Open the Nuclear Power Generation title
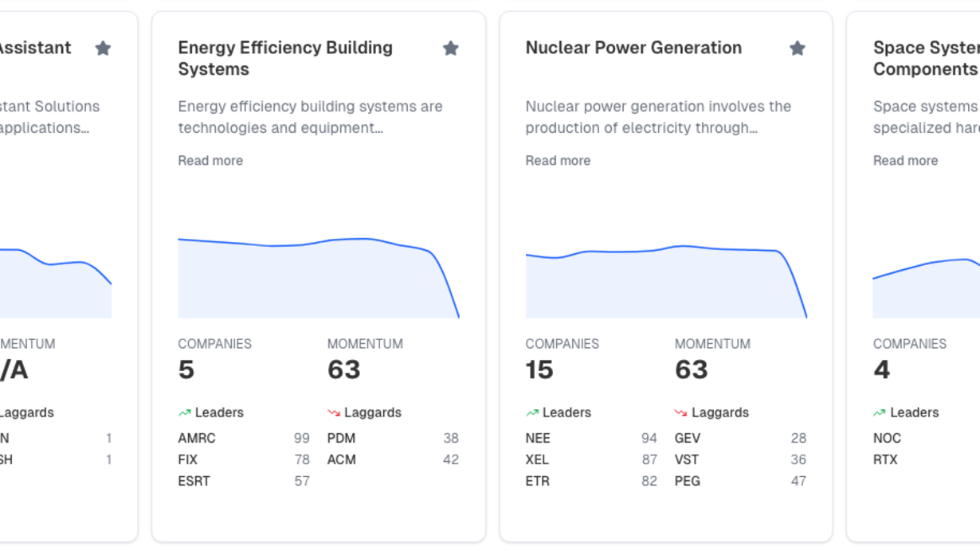Image resolution: width=980 pixels, height=551 pixels. coord(633,48)
